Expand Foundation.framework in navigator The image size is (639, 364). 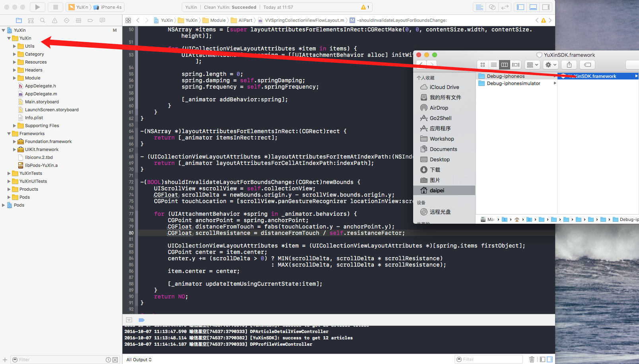(x=15, y=141)
